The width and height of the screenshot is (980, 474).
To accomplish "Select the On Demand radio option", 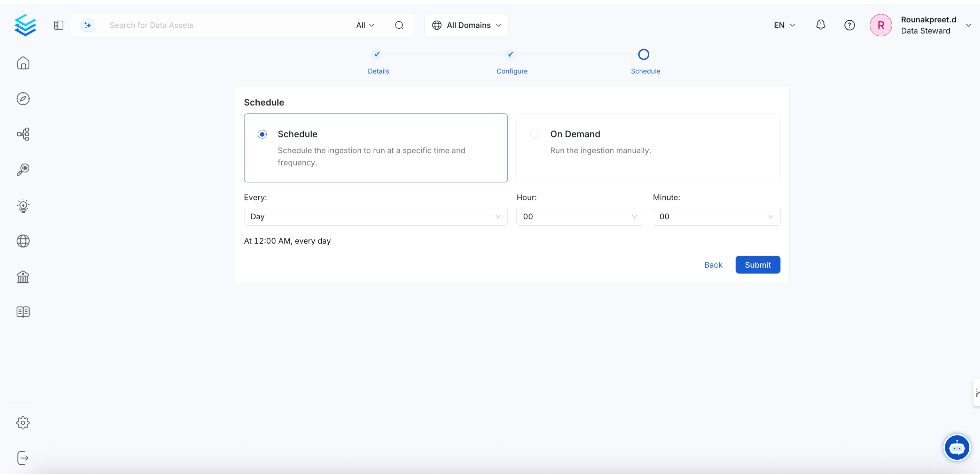I will tap(534, 134).
